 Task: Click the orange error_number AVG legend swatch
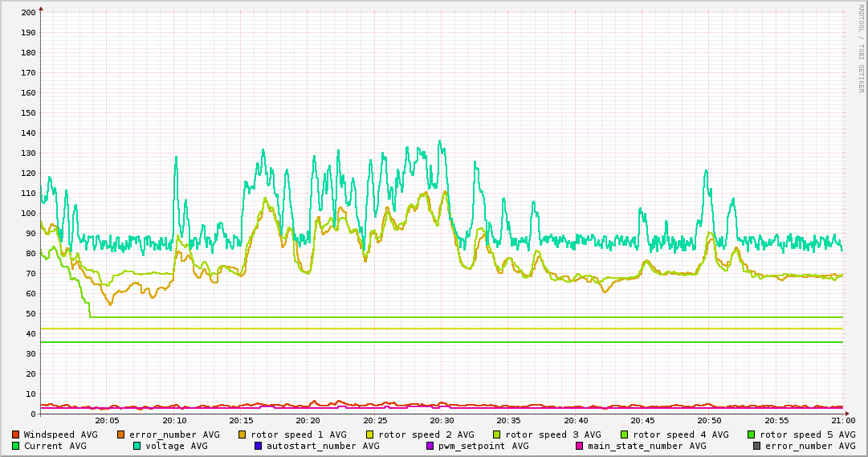(x=120, y=435)
